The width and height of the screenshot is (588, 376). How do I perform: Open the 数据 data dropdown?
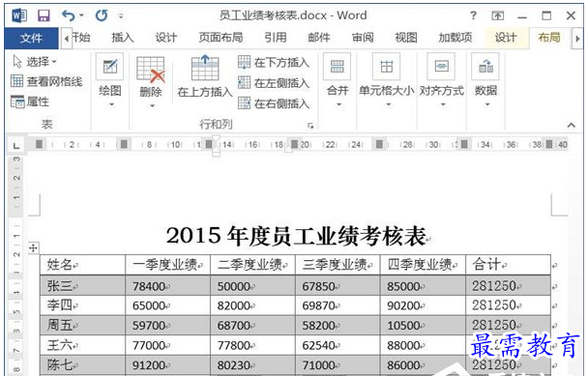click(x=485, y=80)
